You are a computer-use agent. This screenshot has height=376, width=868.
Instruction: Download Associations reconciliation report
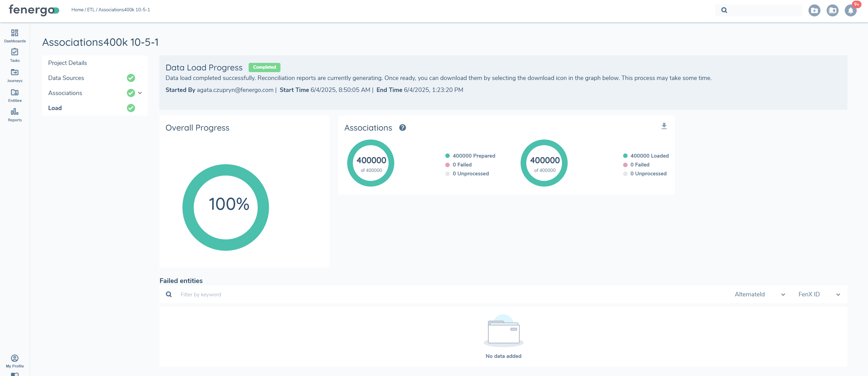pos(664,126)
